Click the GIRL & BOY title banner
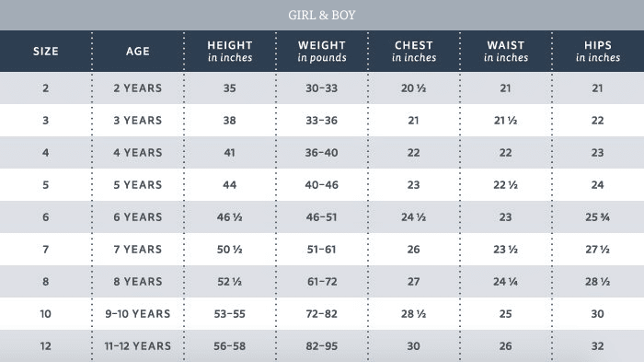Viewport: 644px width, 362px height. pyautogui.click(x=322, y=16)
